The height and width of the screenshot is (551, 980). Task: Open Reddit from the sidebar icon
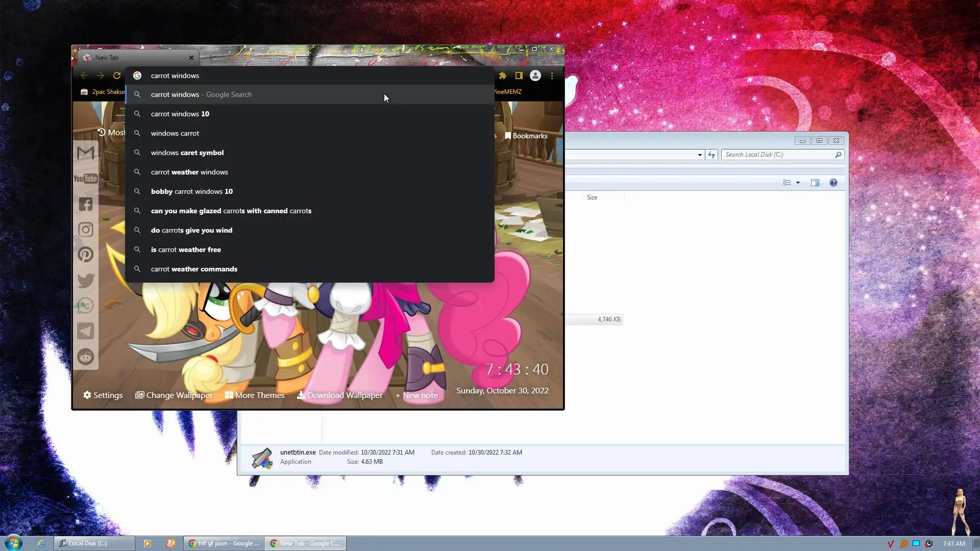pos(85,357)
